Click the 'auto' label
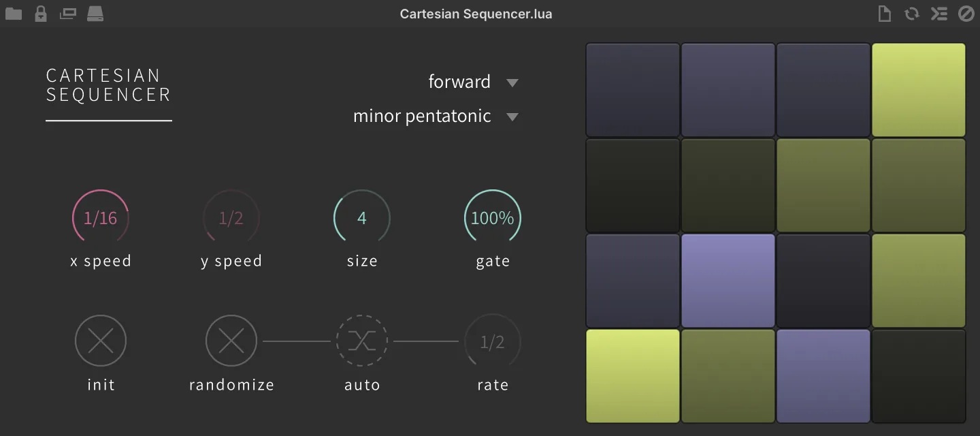Viewport: 980px width, 436px height. 362,385
